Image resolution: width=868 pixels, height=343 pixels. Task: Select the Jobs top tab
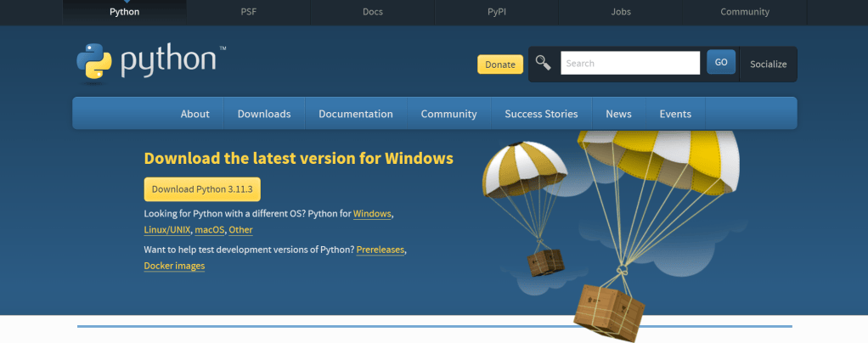point(621,12)
